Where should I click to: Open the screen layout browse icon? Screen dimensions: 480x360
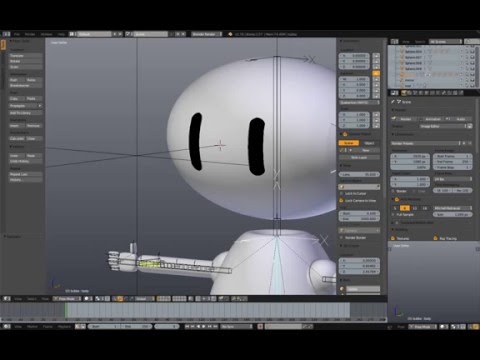pyautogui.click(x=72, y=34)
